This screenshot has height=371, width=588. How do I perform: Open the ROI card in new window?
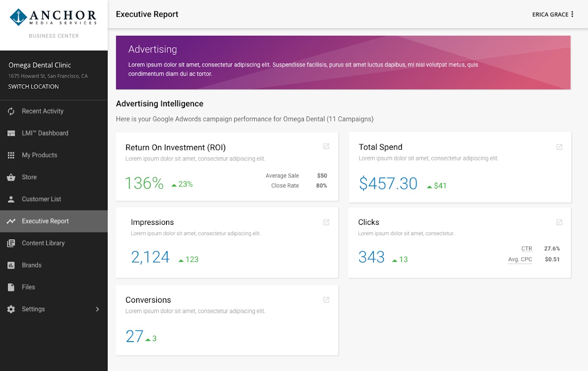[326, 146]
